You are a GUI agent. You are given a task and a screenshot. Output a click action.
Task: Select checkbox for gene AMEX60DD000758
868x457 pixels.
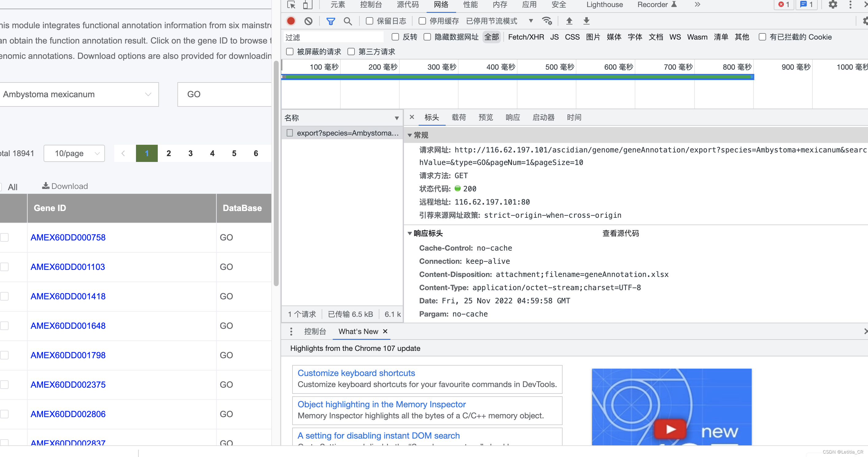click(5, 237)
